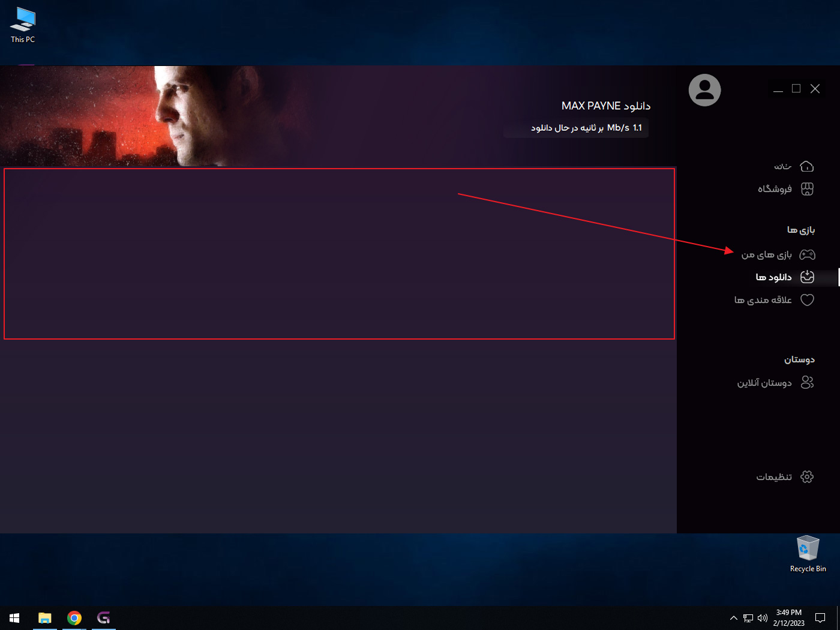Click the 1.1 Mb/s download speed status
The width and height of the screenshot is (840, 630).
586,128
